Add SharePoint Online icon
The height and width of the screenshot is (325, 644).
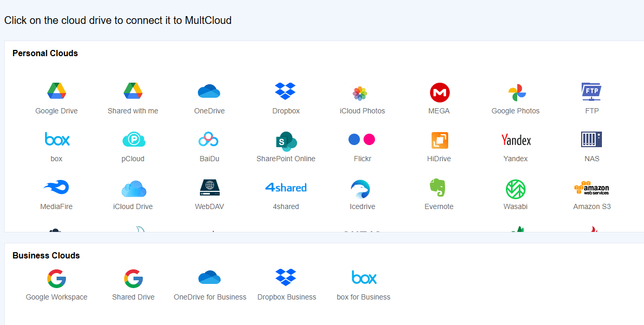(286, 141)
